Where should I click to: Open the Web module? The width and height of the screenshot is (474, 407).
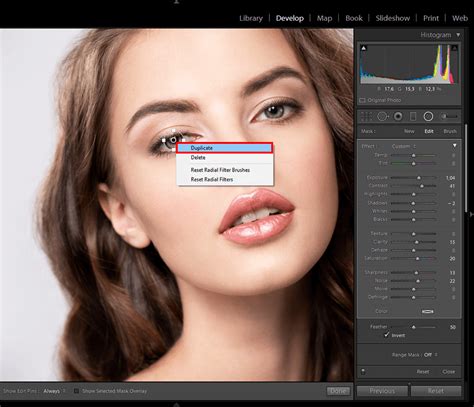point(460,18)
